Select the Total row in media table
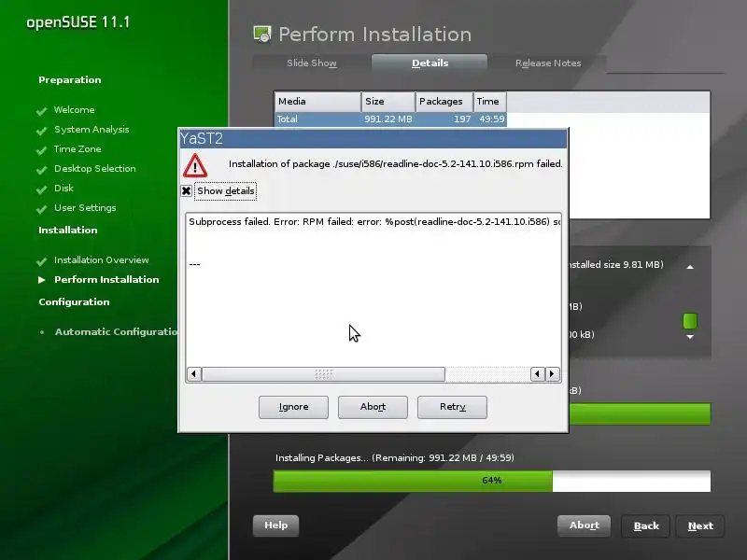This screenshot has height=560, width=747. [x=390, y=119]
